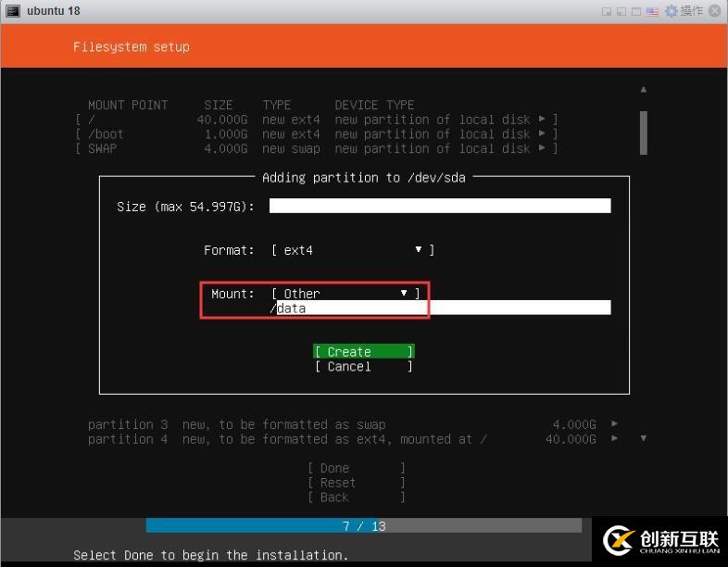Click the scroll up arrow at top right
This screenshot has width=728, height=567.
pos(644,89)
